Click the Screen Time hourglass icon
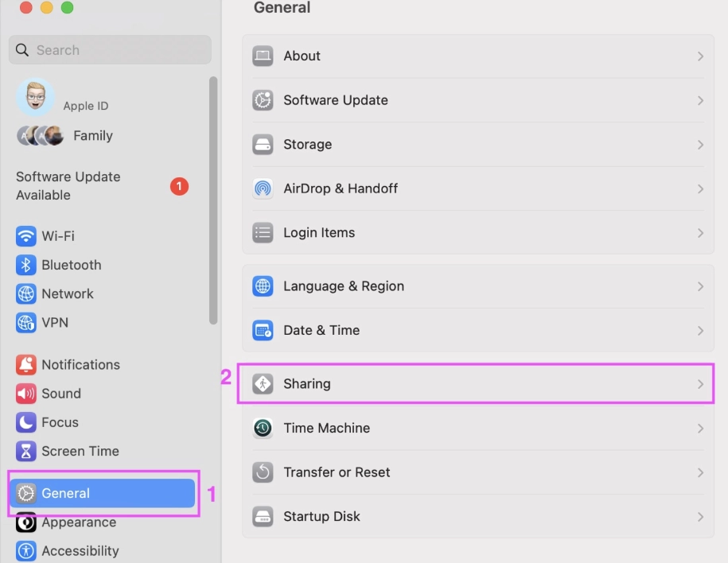The image size is (728, 563). pyautogui.click(x=26, y=451)
